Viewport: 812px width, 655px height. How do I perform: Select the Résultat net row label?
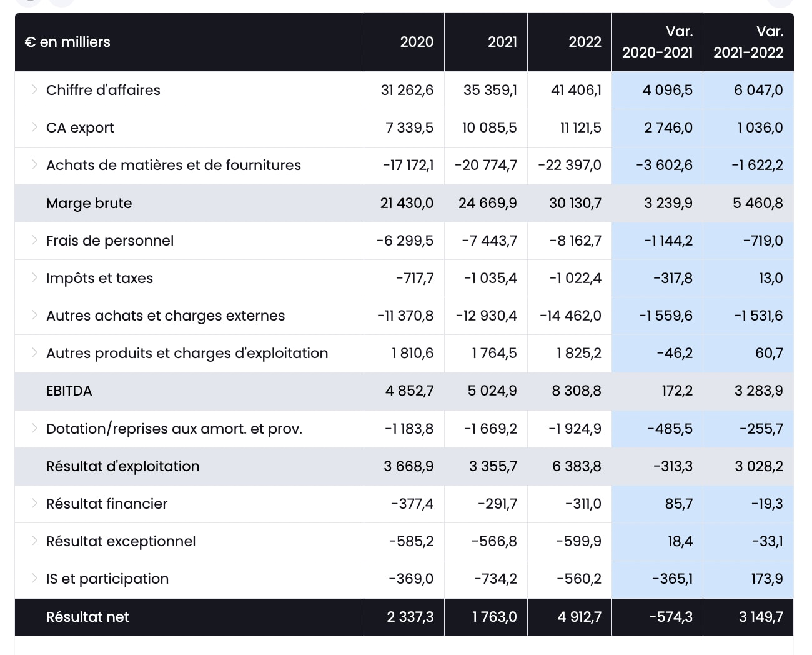87,617
